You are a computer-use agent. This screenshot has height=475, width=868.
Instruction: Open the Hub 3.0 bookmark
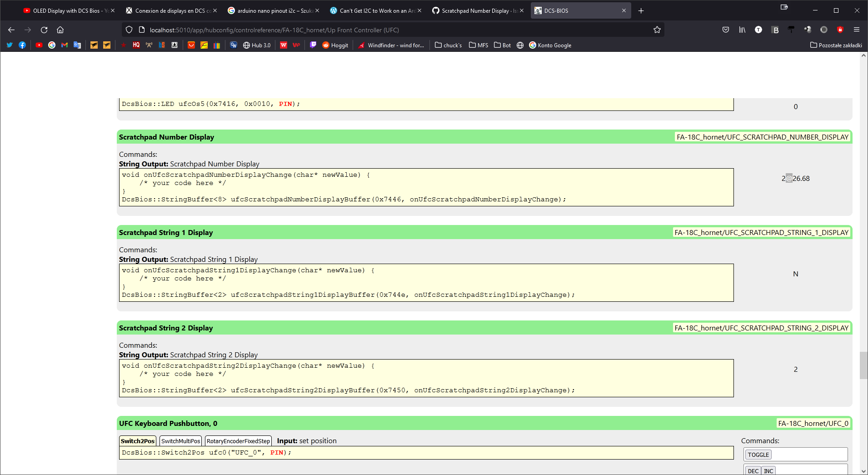point(256,45)
